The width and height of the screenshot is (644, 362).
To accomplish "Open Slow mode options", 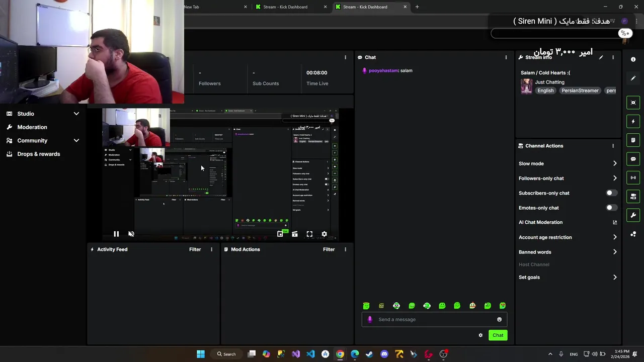I will (x=568, y=163).
